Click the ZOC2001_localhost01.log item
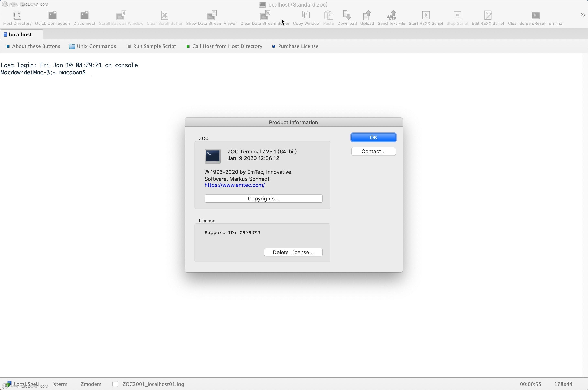The width and height of the screenshot is (588, 390). [153, 384]
